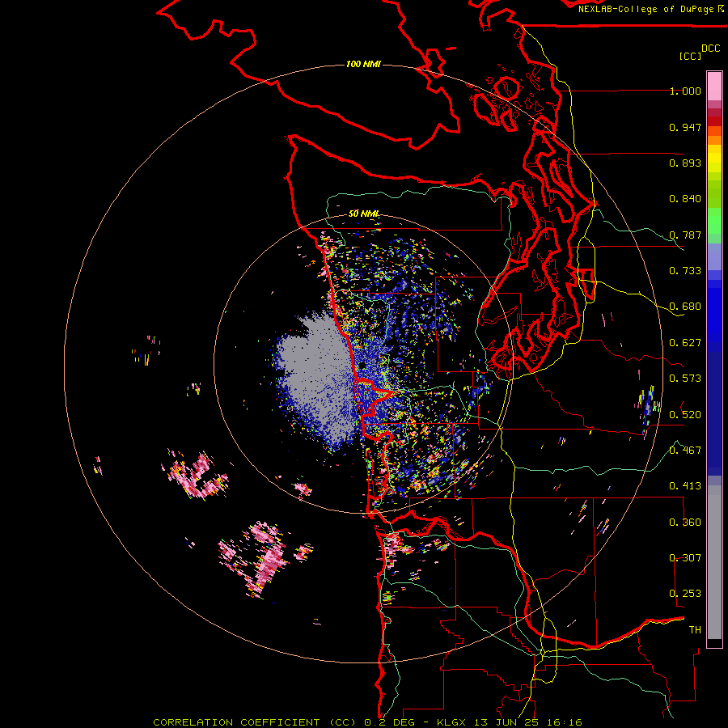The height and width of the screenshot is (728, 728).
Task: Click the black radar site dot at ring center
Action: click(x=362, y=366)
